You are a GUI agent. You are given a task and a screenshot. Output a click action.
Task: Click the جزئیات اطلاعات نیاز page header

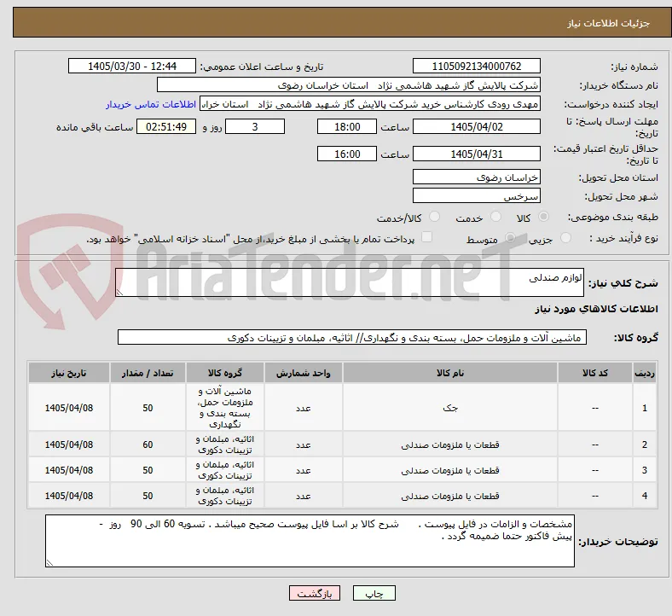pos(609,23)
